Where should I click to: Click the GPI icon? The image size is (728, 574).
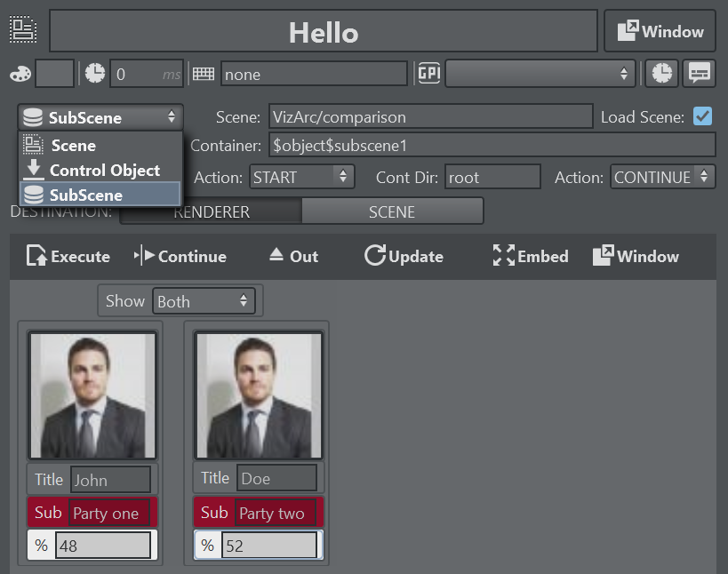pyautogui.click(x=428, y=74)
